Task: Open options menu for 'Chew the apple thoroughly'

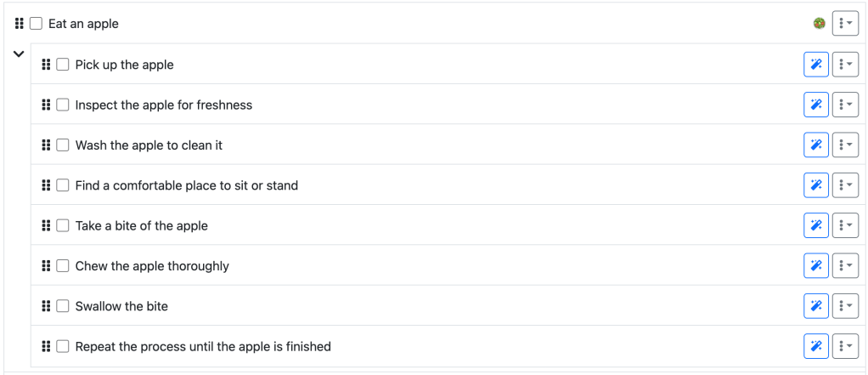Action: click(x=845, y=266)
